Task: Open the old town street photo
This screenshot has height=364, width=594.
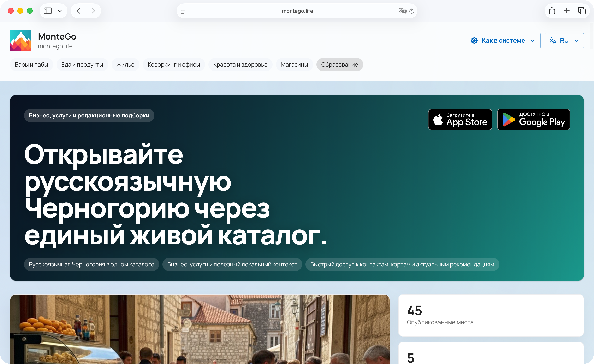Action: [x=200, y=329]
